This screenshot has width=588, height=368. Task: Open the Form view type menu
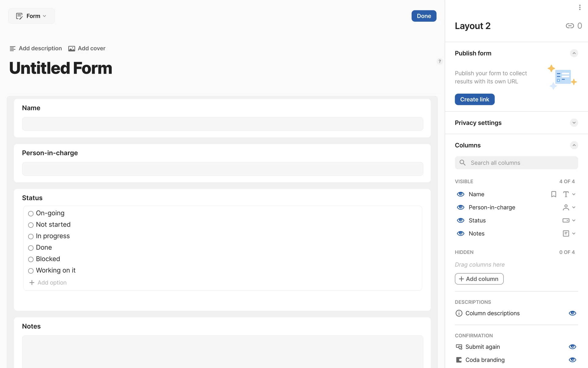[x=32, y=16]
